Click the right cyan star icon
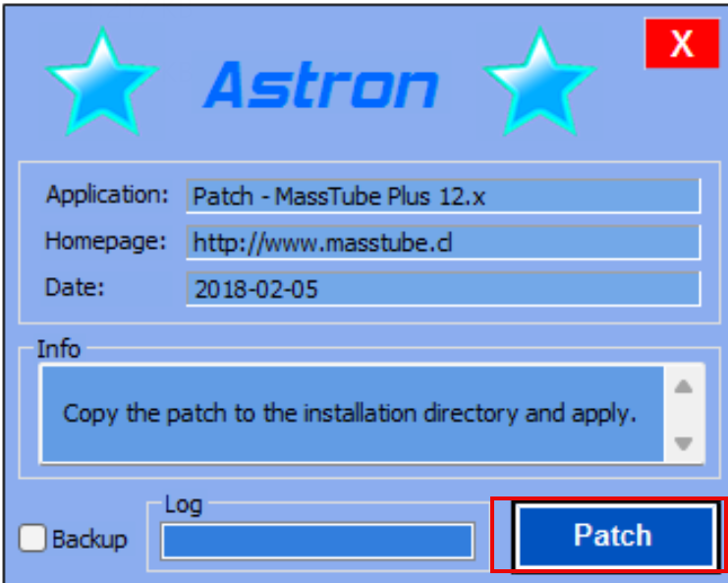Image resolution: width=728 pixels, height=583 pixels. [x=539, y=82]
